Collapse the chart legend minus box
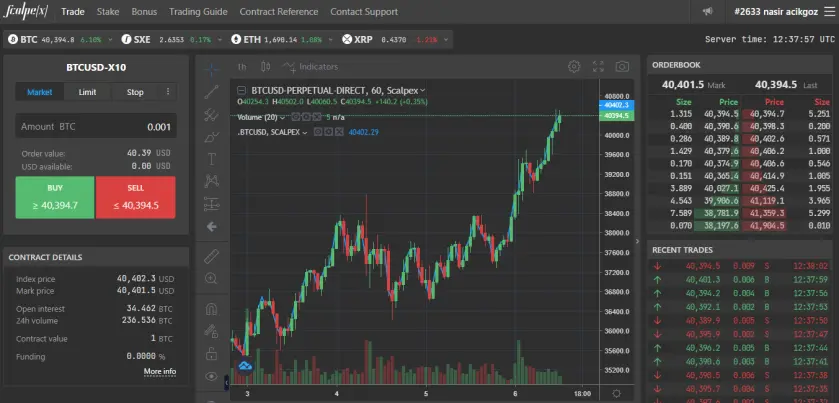This screenshot has height=403, width=839. click(242, 90)
